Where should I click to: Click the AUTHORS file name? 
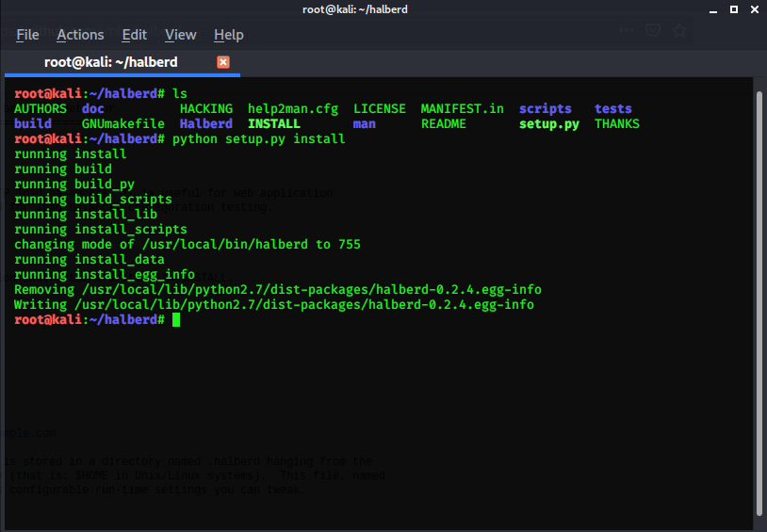(x=41, y=108)
